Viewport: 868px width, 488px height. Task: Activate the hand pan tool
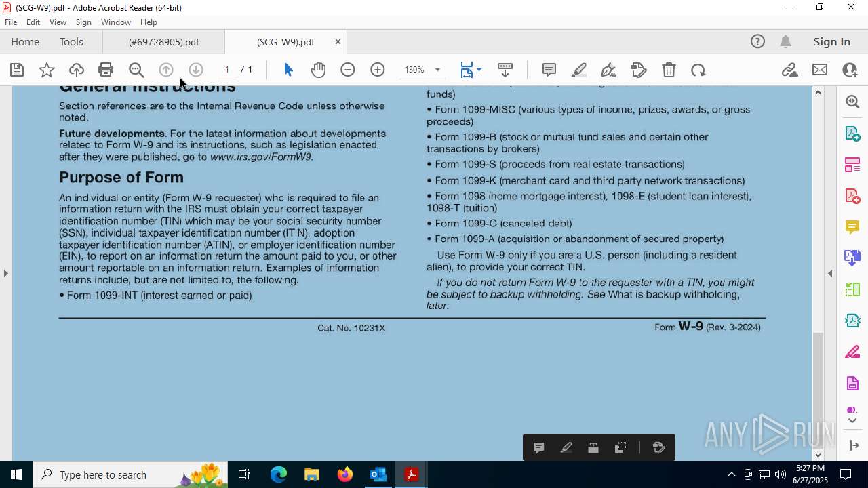318,70
